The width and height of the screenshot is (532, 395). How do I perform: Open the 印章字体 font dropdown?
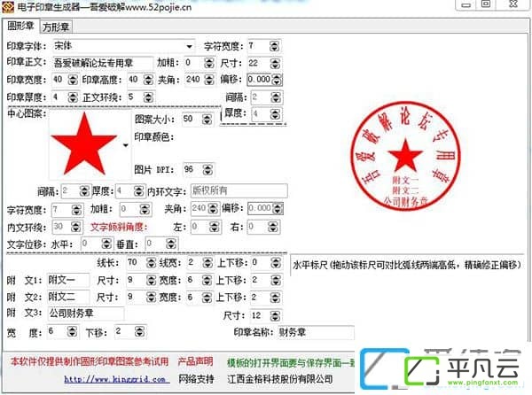pyautogui.click(x=190, y=46)
